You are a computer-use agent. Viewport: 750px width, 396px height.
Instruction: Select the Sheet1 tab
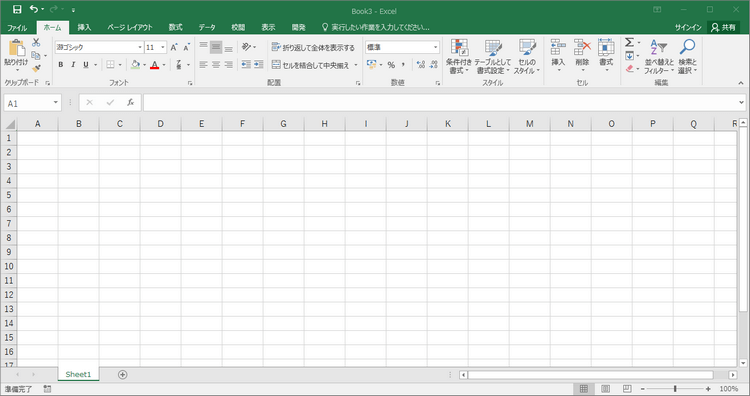78,374
